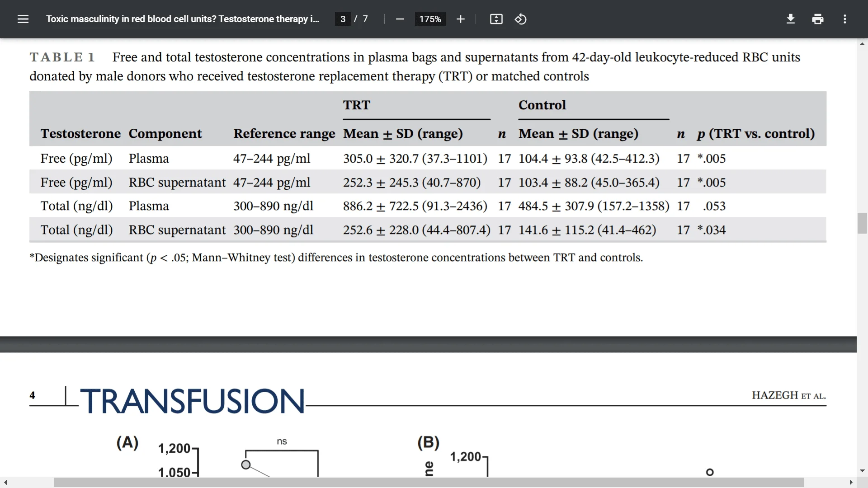Click the scroll up arrow

(862, 44)
